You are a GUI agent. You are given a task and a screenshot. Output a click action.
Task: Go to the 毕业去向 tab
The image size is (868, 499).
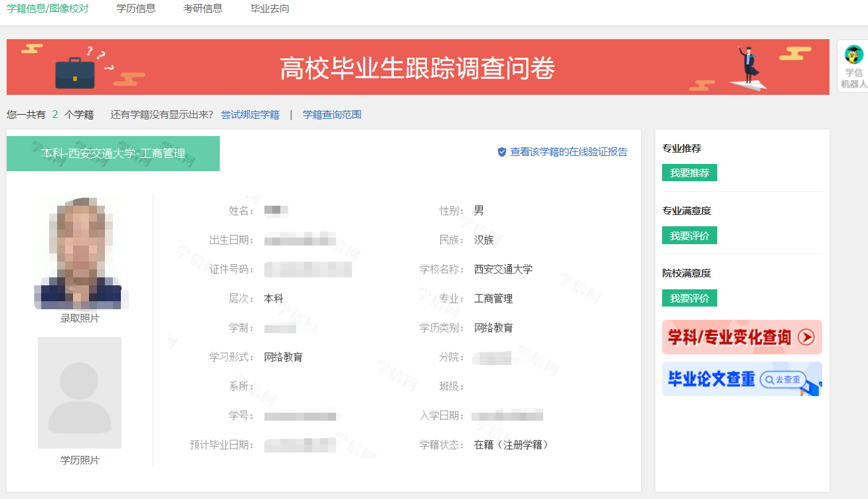coord(270,9)
